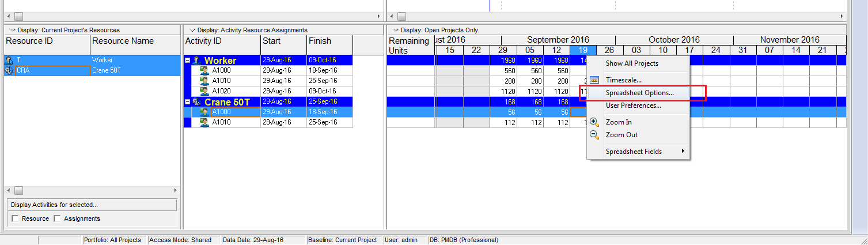868x245 pixels.
Task: Choose Spreadsheet Options from context menu
Action: pos(639,93)
